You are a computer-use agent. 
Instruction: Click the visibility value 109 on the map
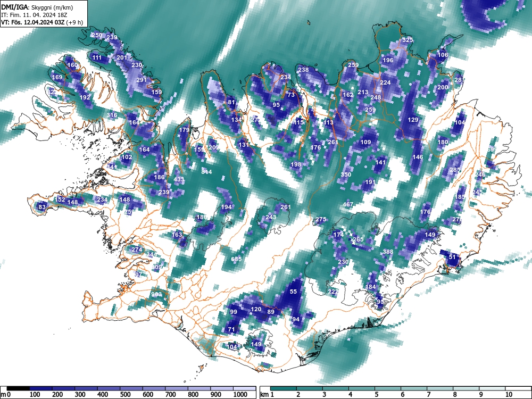point(365,142)
